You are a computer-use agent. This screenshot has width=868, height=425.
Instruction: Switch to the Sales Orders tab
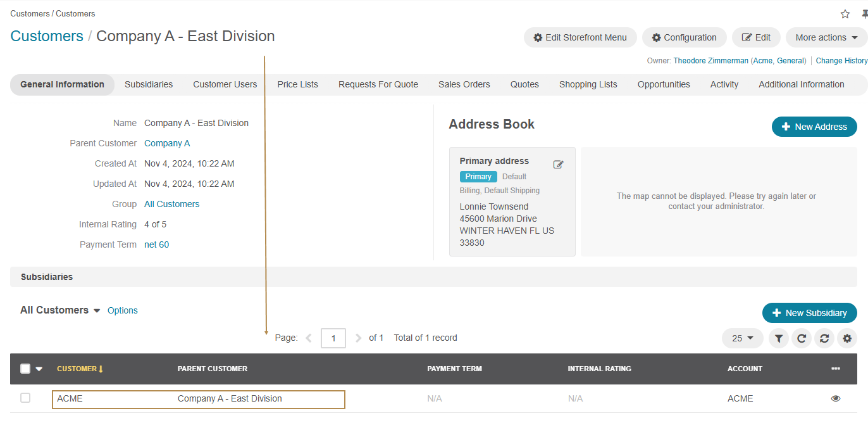tap(464, 84)
